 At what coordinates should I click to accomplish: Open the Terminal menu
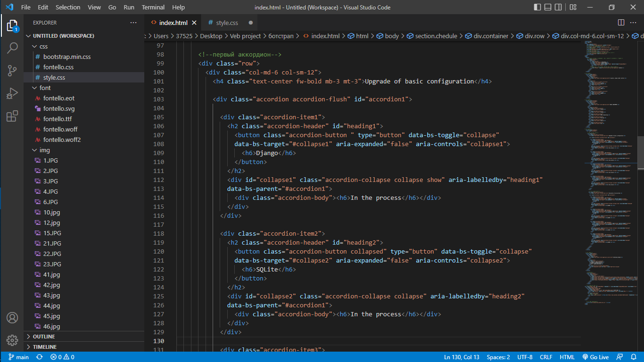pos(153,7)
